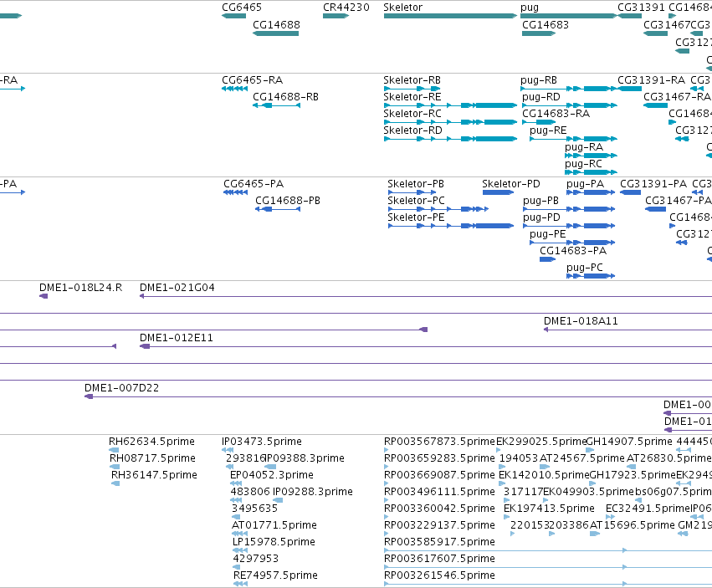Select the "EP04052.3prime" EST label
Screen dimensions: 712x588
[272, 475]
